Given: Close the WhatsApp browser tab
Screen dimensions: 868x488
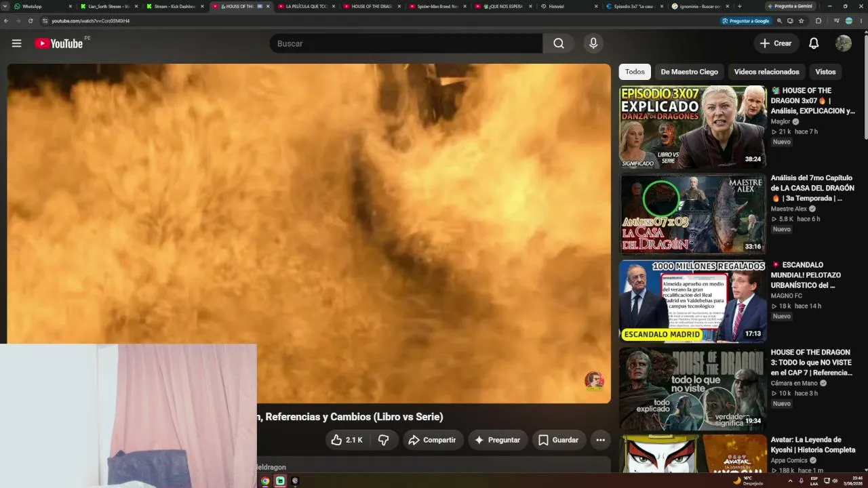Looking at the screenshot, I should (x=70, y=6).
